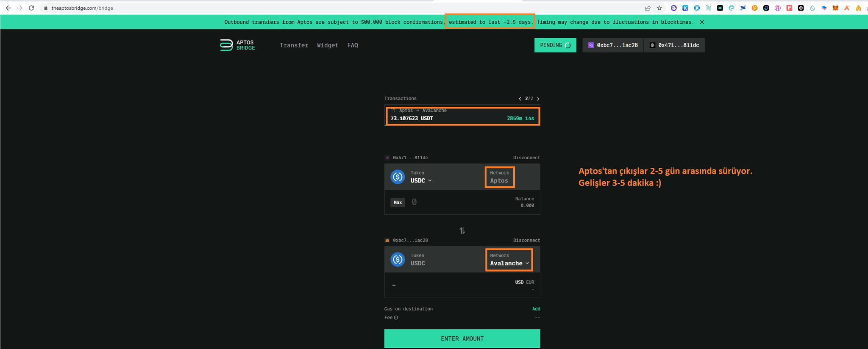The image size is (868, 349).
Task: Open the Phantom wallet extension (purple ghost)
Action: pos(674,8)
